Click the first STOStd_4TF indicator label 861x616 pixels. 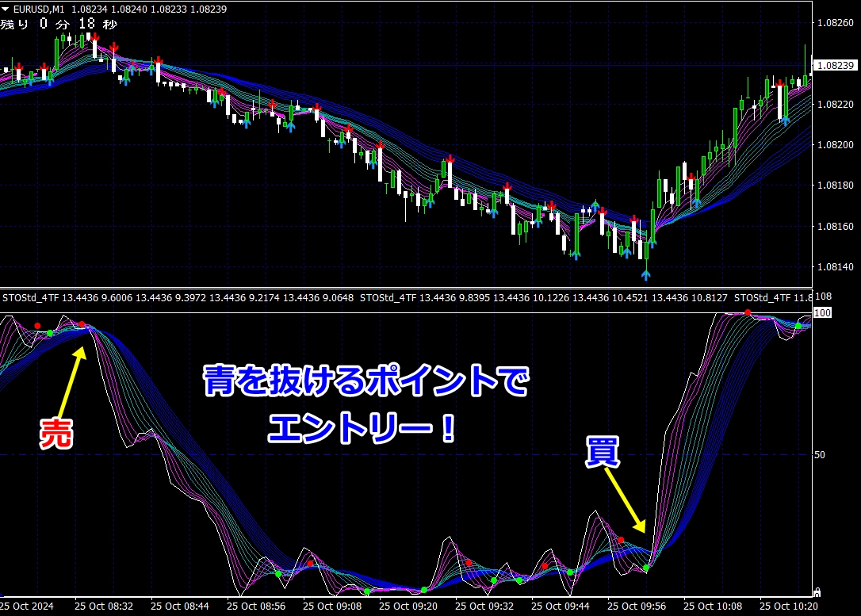[x=30, y=298]
